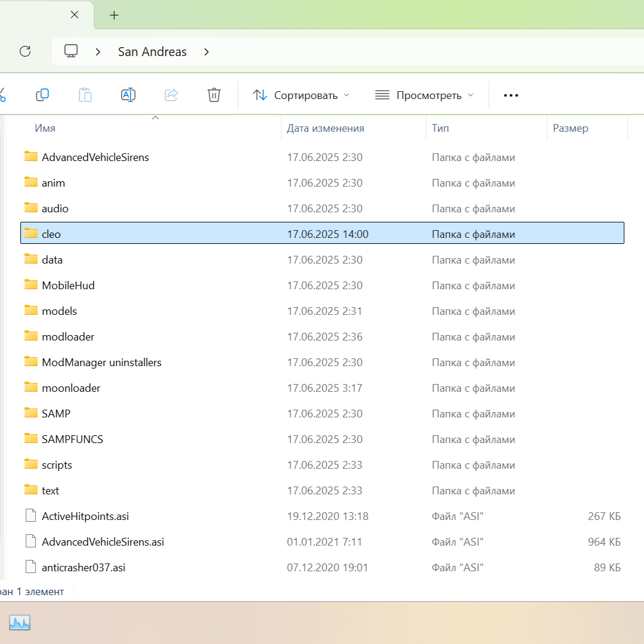This screenshot has width=644, height=644.
Task: Open the taskbar monitor app icon
Action: (x=20, y=623)
